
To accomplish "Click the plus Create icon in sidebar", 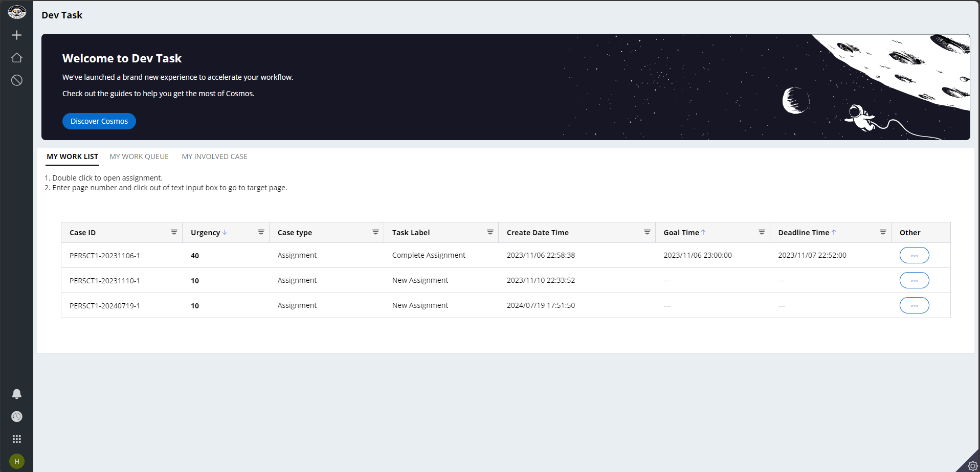I will click(x=17, y=35).
